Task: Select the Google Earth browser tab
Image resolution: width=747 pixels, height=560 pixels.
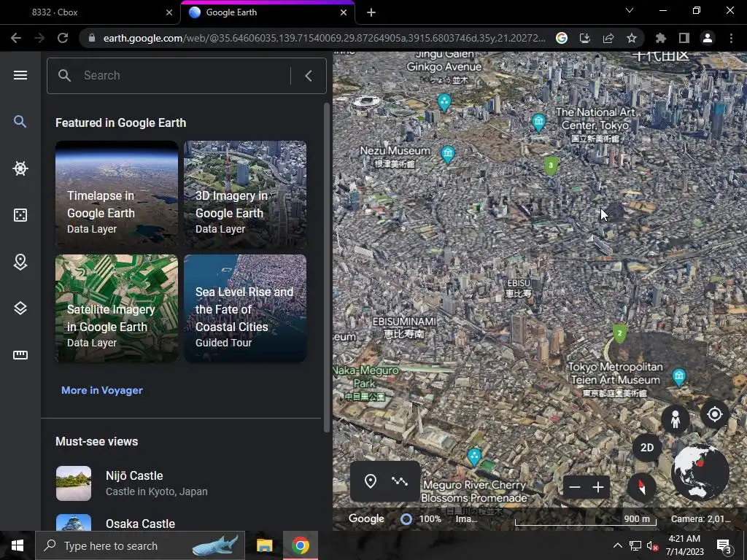Action: tap(267, 12)
